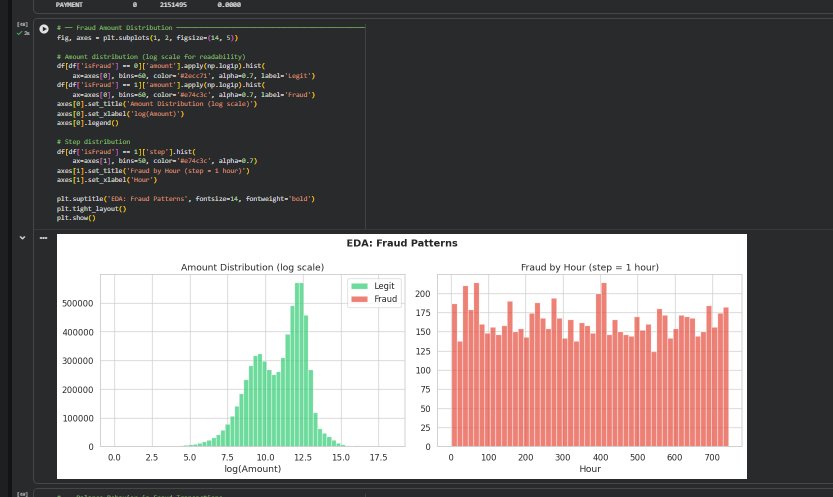Click the 2151495 value in the table
This screenshot has width=833, height=497.
coord(173,5)
